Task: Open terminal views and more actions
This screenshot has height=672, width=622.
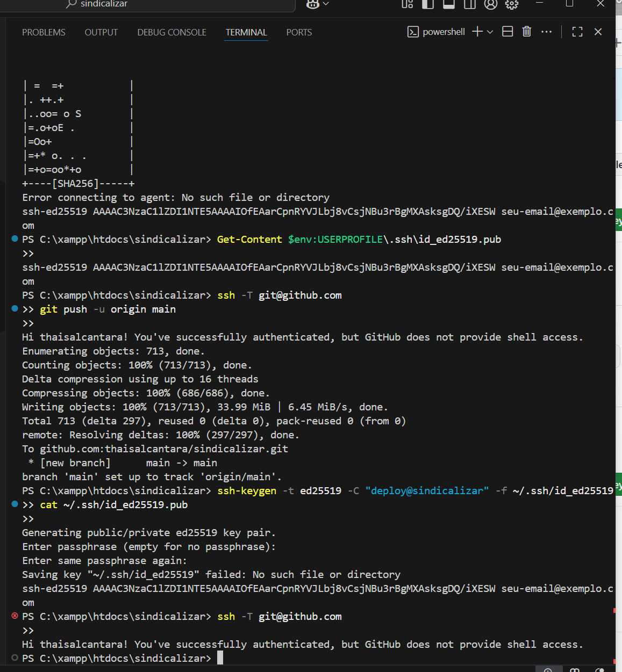Action: pos(547,32)
